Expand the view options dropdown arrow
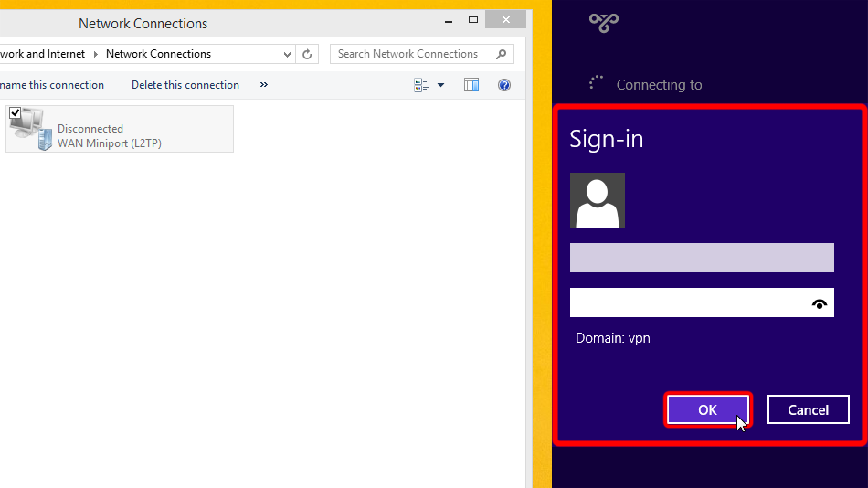 click(x=440, y=85)
